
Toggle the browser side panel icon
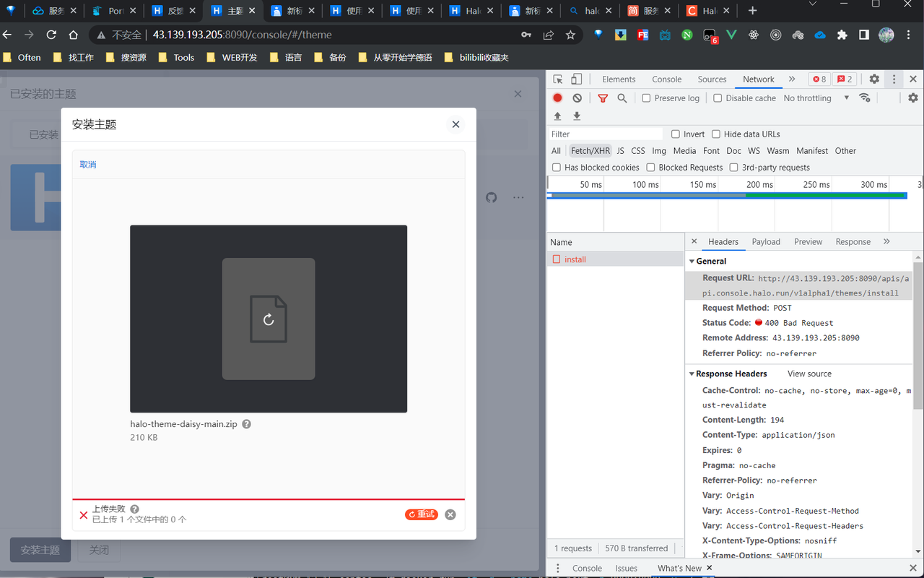[864, 35]
